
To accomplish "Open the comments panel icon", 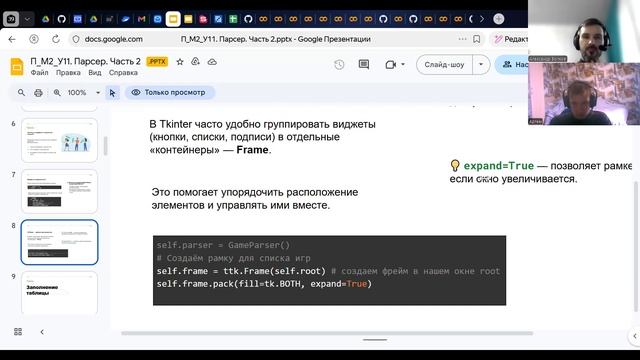I will (364, 64).
